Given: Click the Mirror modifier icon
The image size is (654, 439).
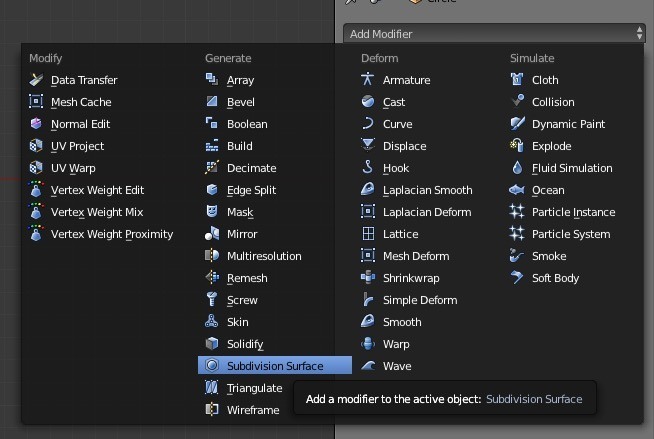Looking at the screenshot, I should 212,234.
